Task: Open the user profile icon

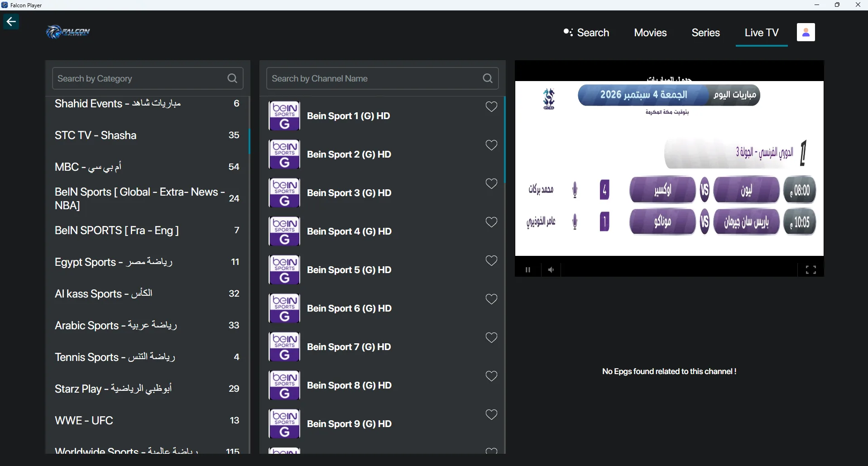Action: pos(806,32)
